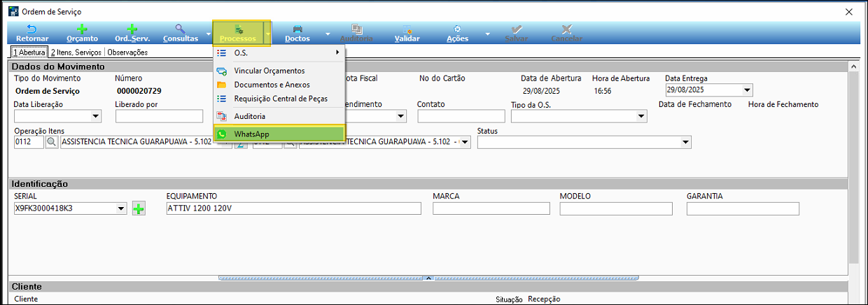Click the MODELO input field
This screenshot has height=305, width=868.
pyautogui.click(x=616, y=208)
